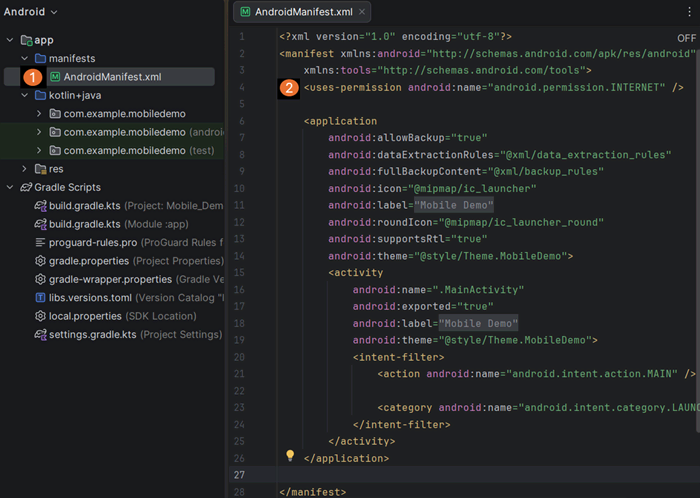
Task: Select the kotlin+java folder label
Action: 75,95
